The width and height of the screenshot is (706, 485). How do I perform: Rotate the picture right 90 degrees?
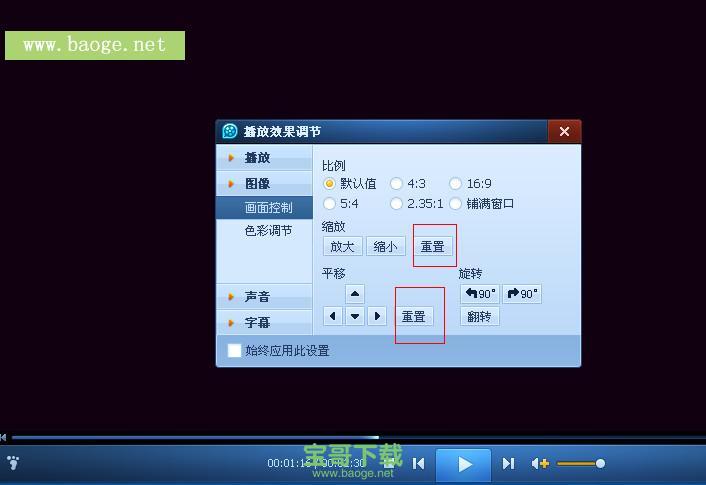[522, 294]
